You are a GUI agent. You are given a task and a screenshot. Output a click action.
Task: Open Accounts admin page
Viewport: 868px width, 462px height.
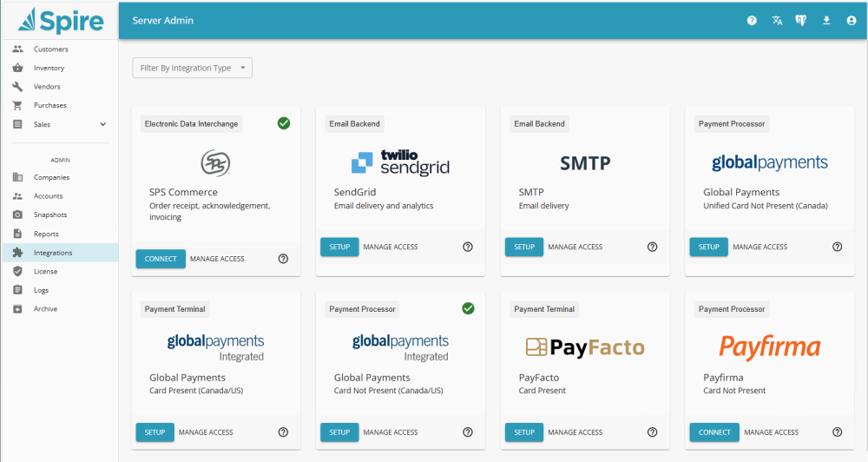48,196
